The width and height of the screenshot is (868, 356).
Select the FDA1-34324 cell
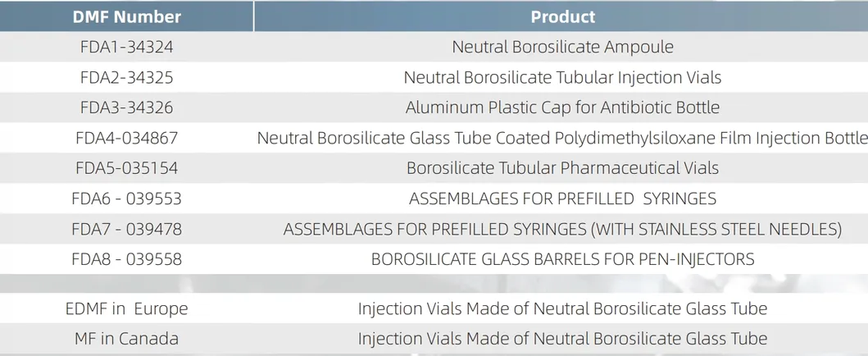tap(126, 47)
